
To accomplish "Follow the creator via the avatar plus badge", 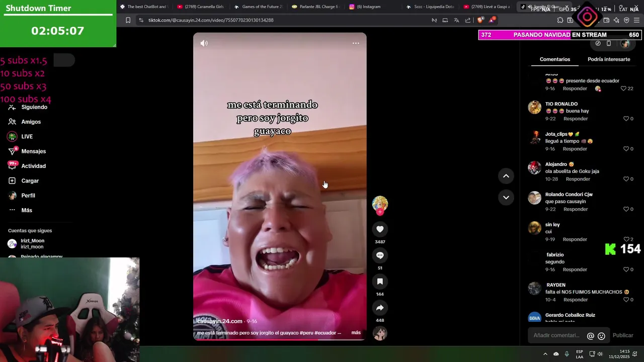I will 380,212.
